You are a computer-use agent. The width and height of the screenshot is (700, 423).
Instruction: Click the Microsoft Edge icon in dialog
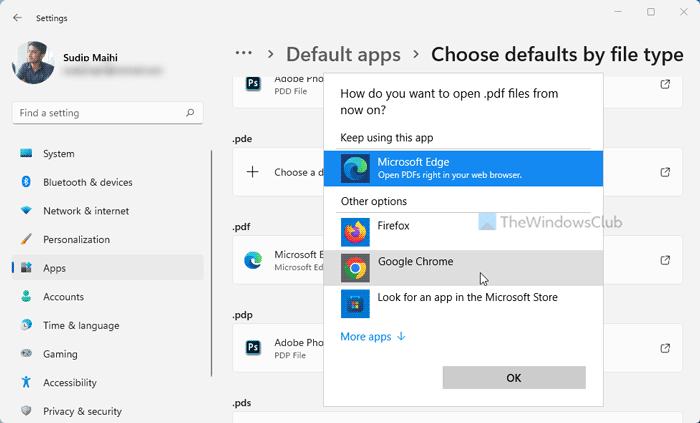[355, 168]
